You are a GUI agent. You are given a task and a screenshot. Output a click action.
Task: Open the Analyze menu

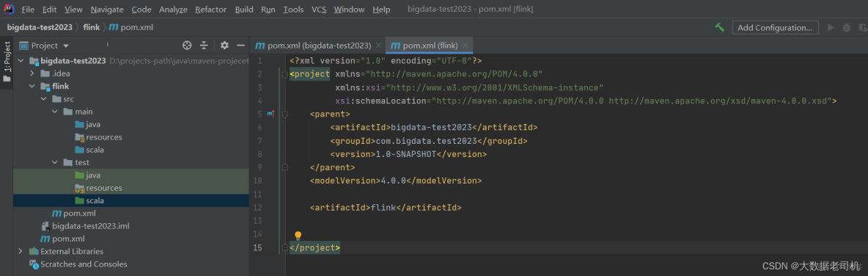coord(173,10)
